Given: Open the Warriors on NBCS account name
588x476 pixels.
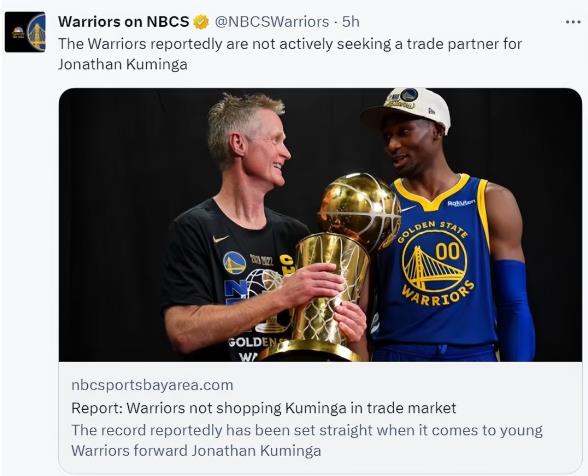Looking at the screenshot, I should pyautogui.click(x=123, y=22).
